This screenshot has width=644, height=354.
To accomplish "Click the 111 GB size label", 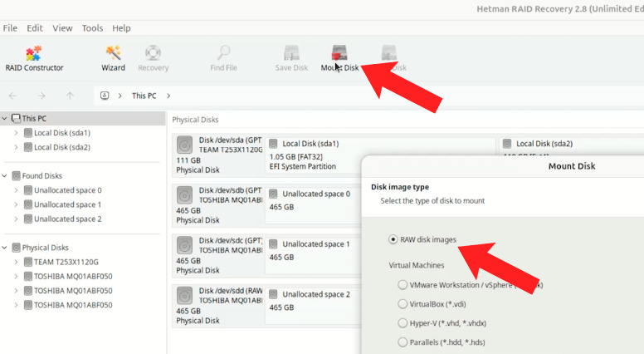I will (188, 160).
